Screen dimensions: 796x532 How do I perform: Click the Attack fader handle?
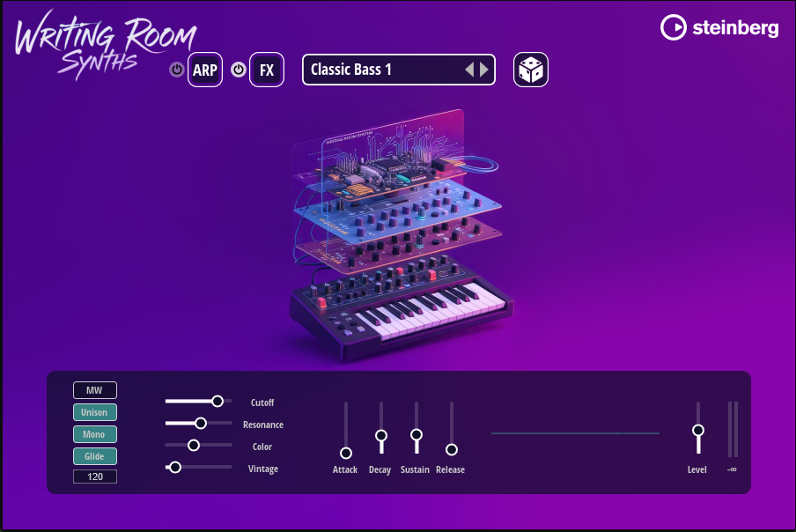346,453
